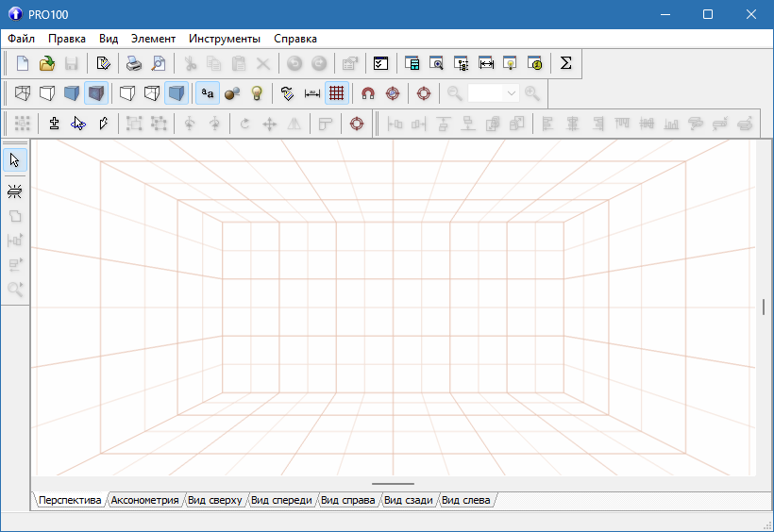774x532 pixels.
Task: Click the round Undo arrow icon
Action: point(294,63)
